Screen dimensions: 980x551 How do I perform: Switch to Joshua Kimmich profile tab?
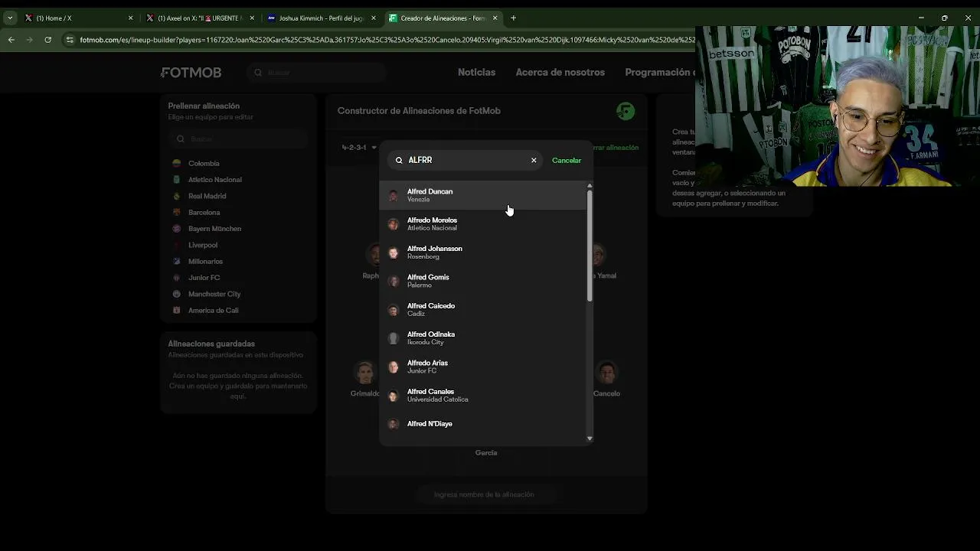click(320, 18)
